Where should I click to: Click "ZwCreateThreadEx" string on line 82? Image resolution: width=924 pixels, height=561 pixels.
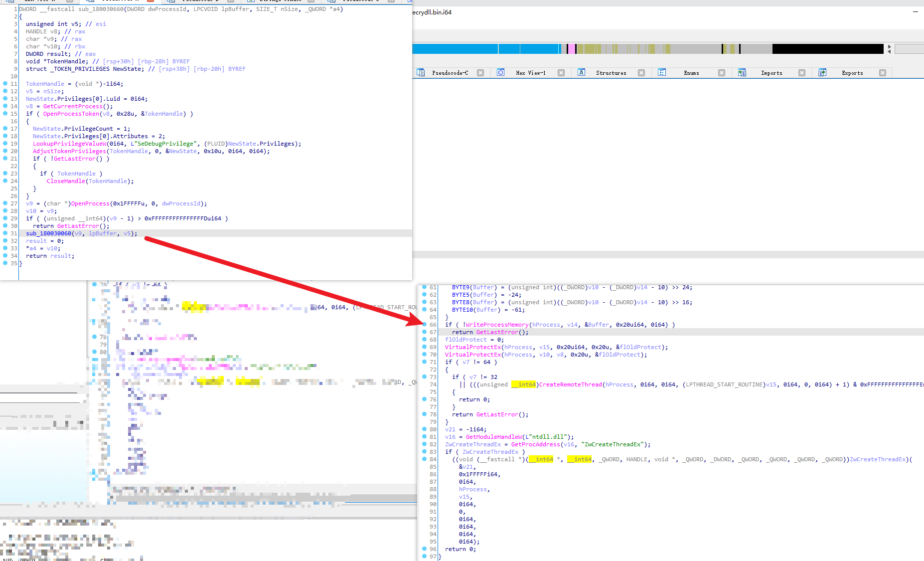(x=613, y=444)
